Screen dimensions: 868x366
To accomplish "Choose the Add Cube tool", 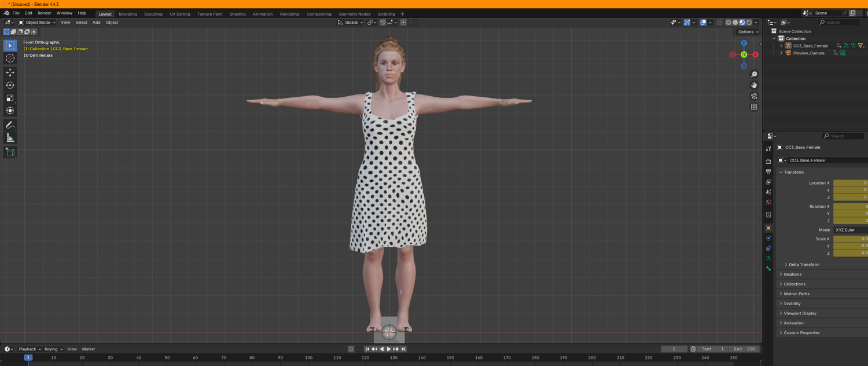I will tap(10, 152).
